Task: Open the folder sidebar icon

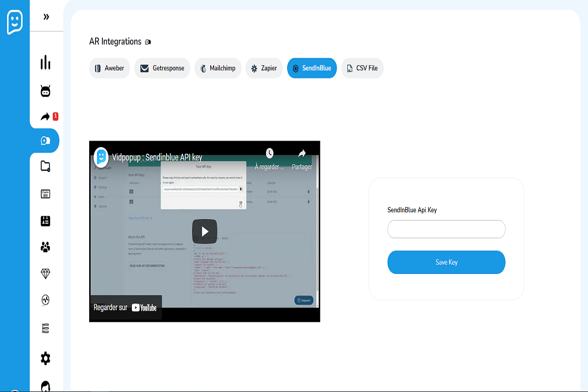Action: (x=46, y=167)
